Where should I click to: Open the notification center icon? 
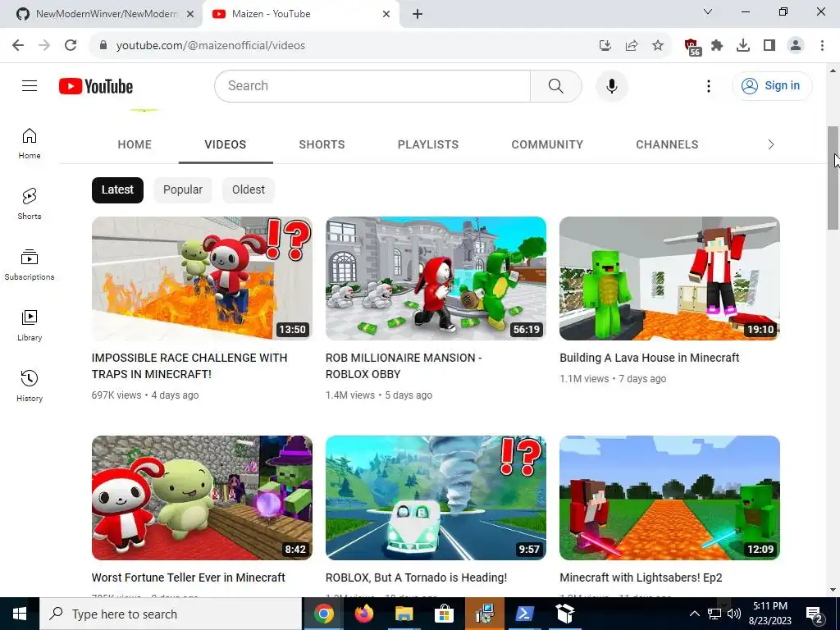pyautogui.click(x=815, y=614)
